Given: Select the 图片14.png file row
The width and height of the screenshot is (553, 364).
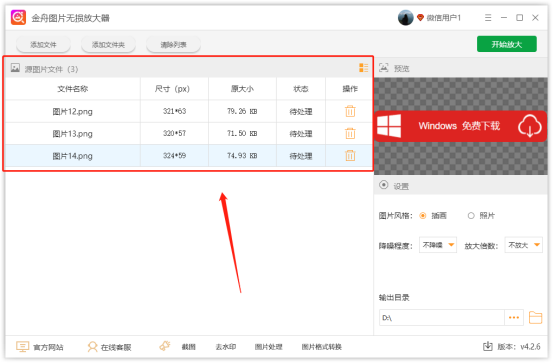Looking at the screenshot, I should pos(189,156).
